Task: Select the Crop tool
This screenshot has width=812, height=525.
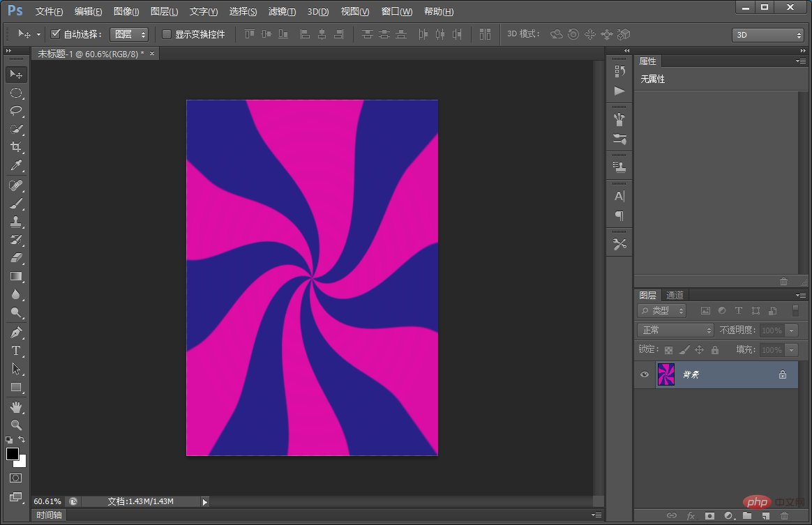Action: click(x=16, y=147)
